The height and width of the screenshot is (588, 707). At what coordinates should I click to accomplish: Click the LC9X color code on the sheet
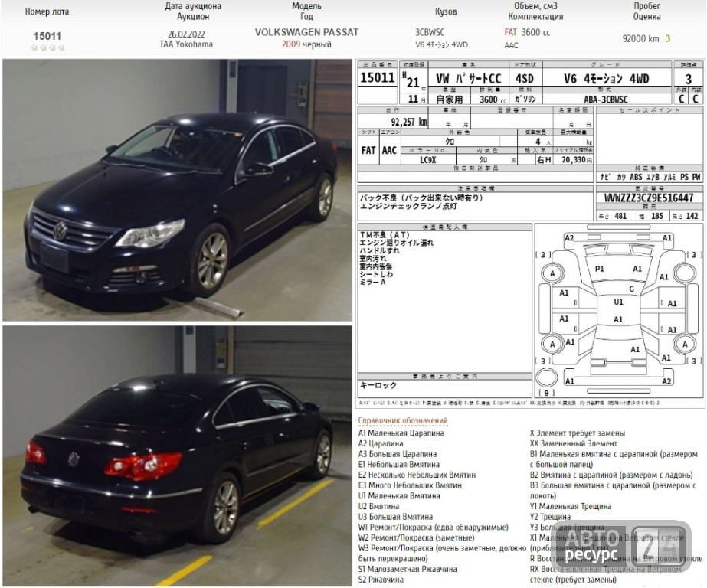tap(428, 159)
